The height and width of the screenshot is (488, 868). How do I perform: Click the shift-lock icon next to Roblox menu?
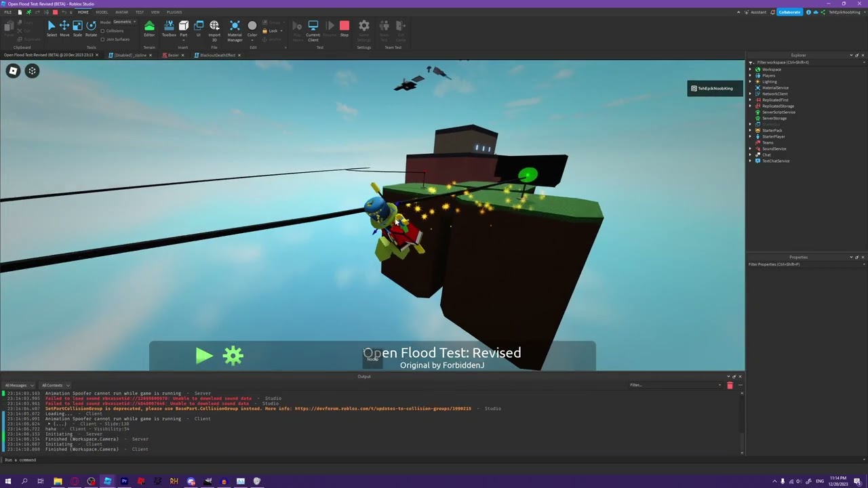[32, 70]
